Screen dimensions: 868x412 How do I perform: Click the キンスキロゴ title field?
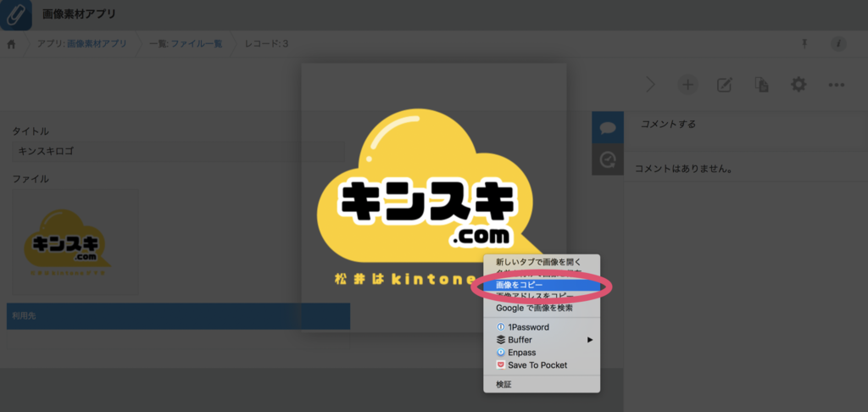pos(178,151)
